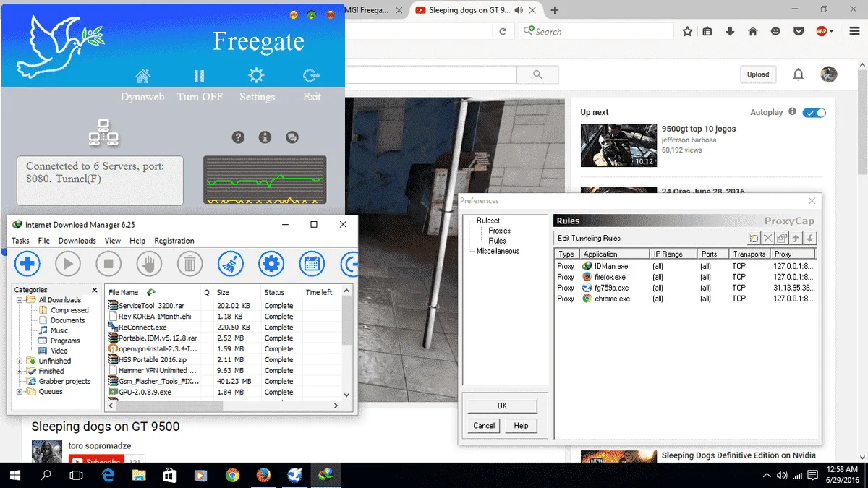Click Cancel in ProxyCap Preferences
The height and width of the screenshot is (488, 868).
tap(484, 426)
